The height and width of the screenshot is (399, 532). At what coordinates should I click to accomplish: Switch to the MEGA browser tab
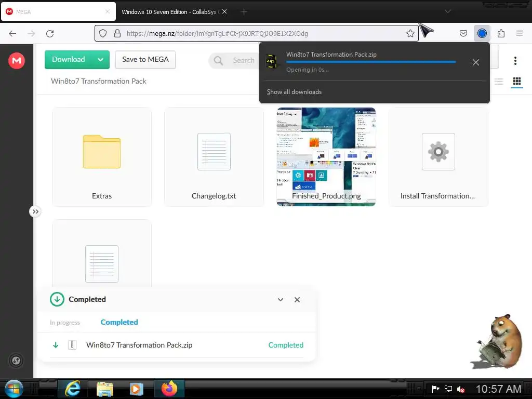[58, 11]
